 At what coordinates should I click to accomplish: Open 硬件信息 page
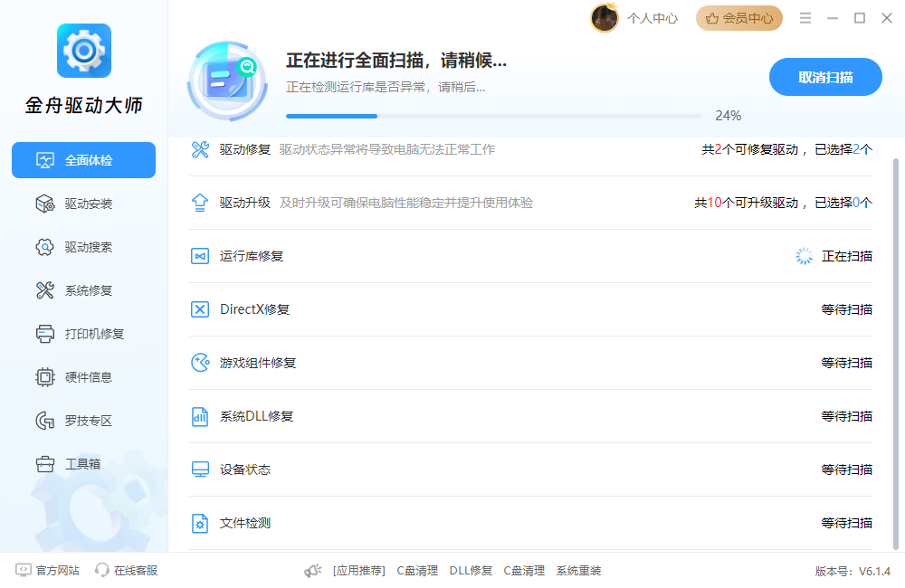tap(83, 377)
